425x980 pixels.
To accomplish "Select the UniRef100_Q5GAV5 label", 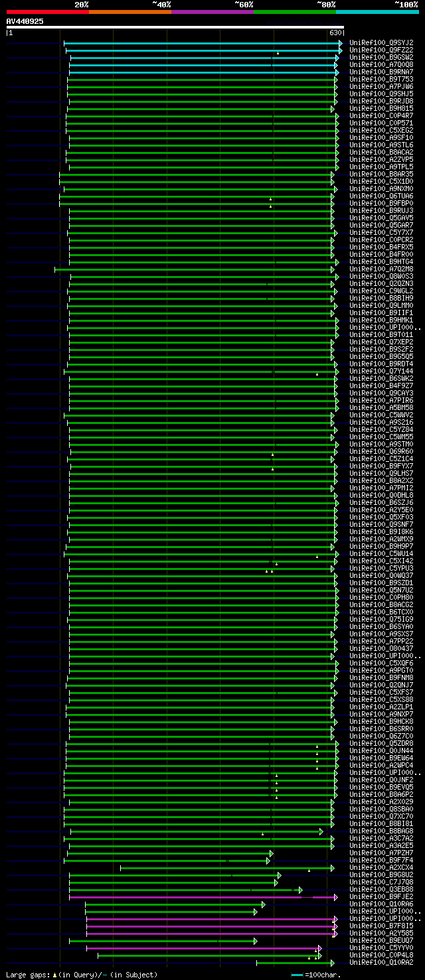I will pos(381,218).
